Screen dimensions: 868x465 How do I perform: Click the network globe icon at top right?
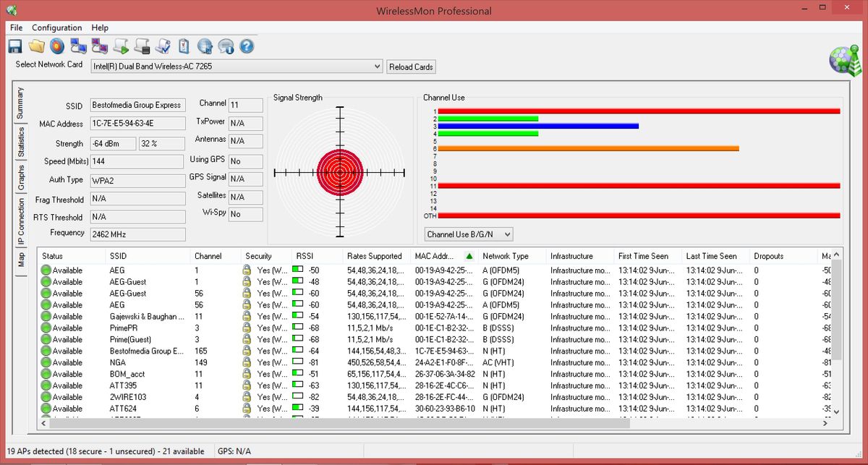(x=843, y=61)
